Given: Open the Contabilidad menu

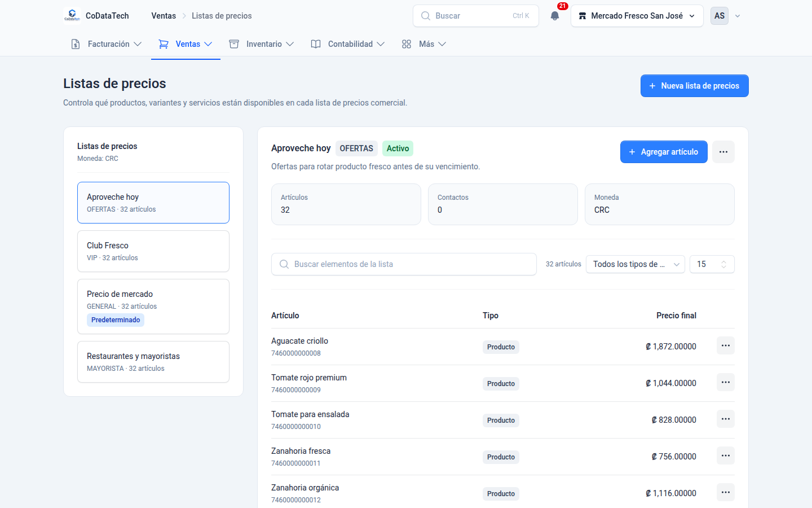Looking at the screenshot, I should (348, 44).
